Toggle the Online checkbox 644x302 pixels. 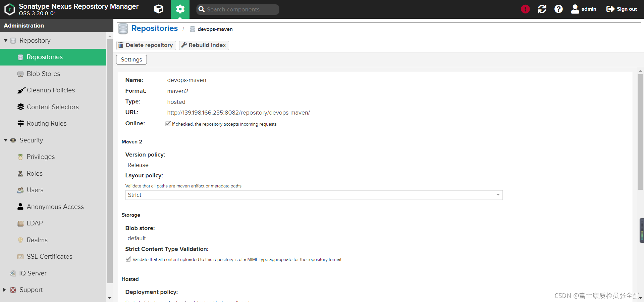pyautogui.click(x=168, y=124)
